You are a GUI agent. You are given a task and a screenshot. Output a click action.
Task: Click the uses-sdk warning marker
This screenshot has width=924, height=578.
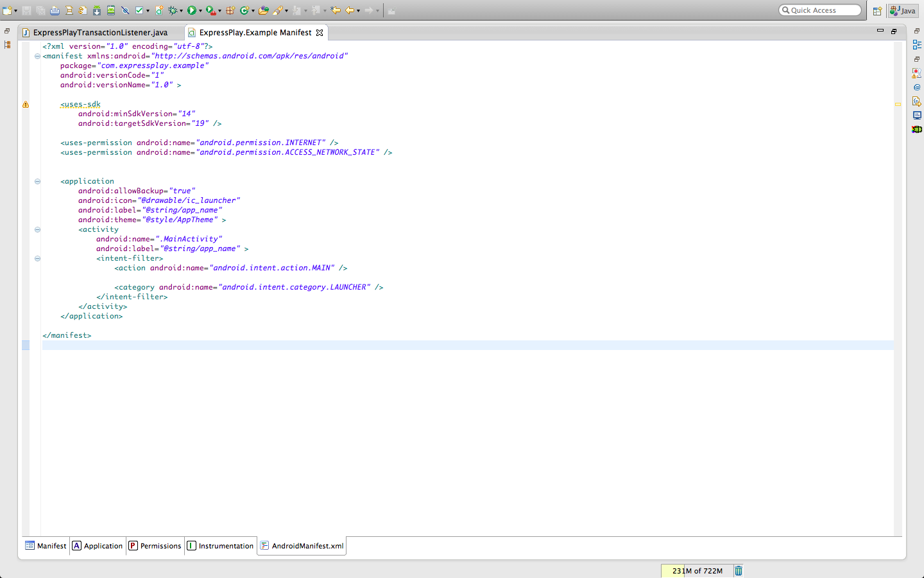(26, 105)
